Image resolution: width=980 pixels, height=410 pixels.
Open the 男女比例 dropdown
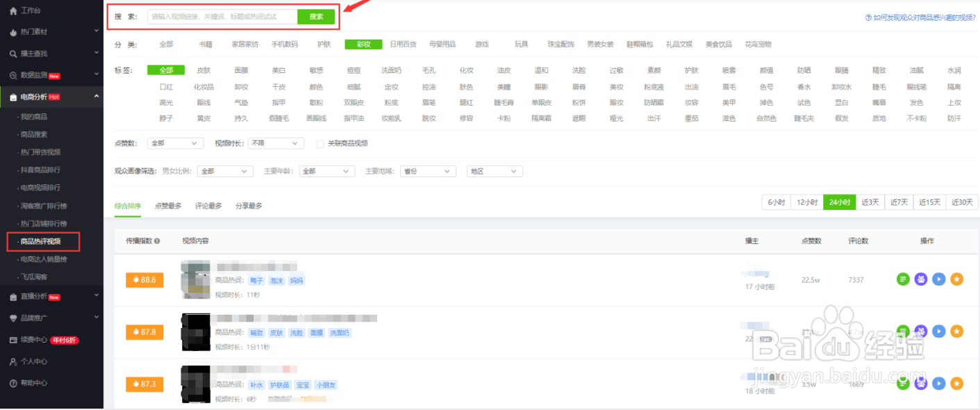pos(226,171)
